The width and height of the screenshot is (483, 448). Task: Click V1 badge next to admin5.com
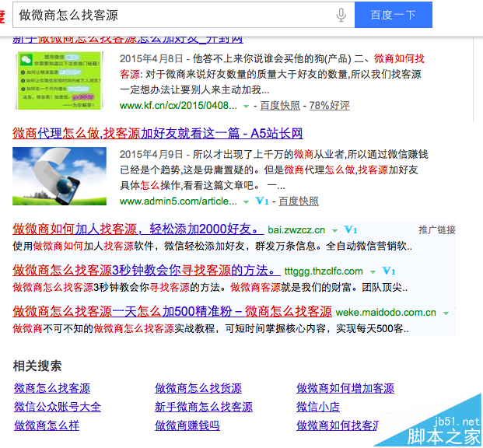[x=262, y=201]
